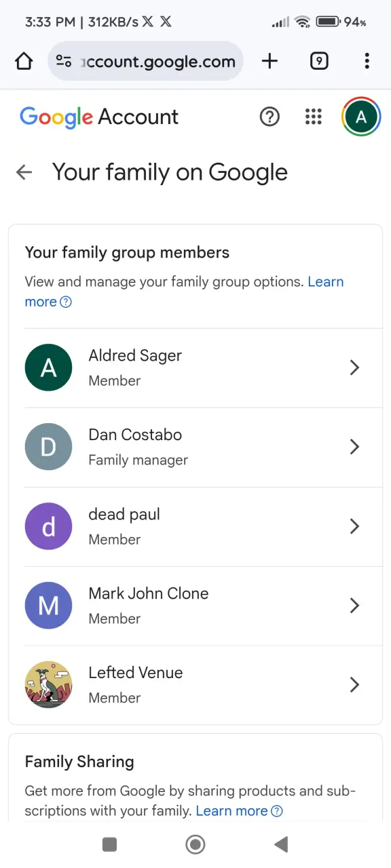391x868 pixels.
Task: Tap the Android recent apps square button
Action: (109, 844)
